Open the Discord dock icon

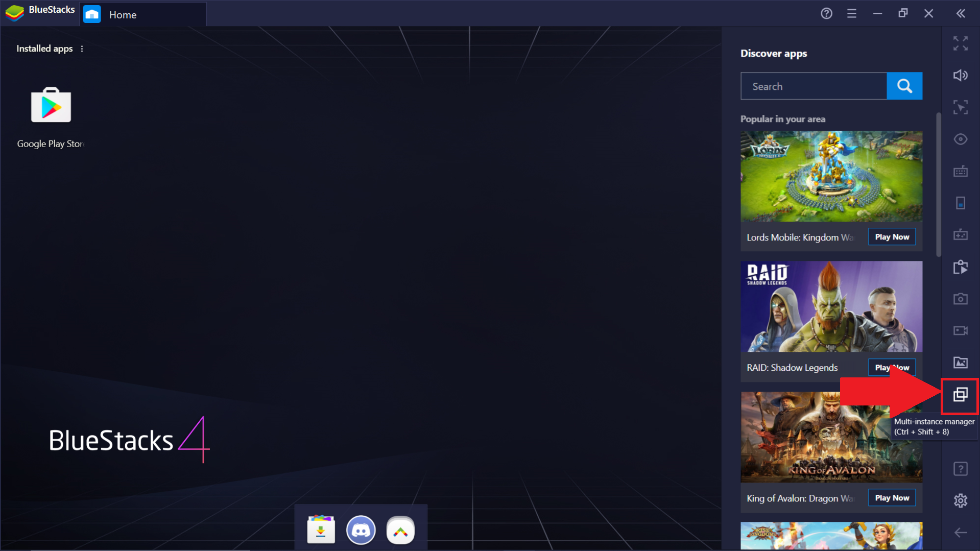coord(361,530)
